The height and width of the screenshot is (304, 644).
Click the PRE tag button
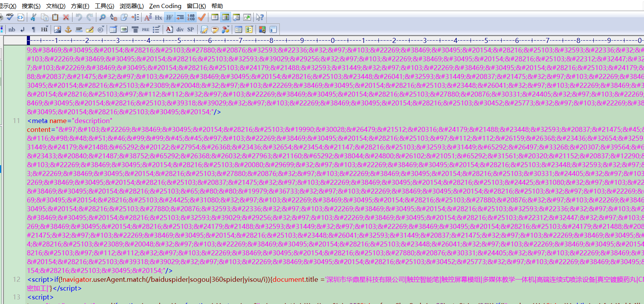pos(145,30)
